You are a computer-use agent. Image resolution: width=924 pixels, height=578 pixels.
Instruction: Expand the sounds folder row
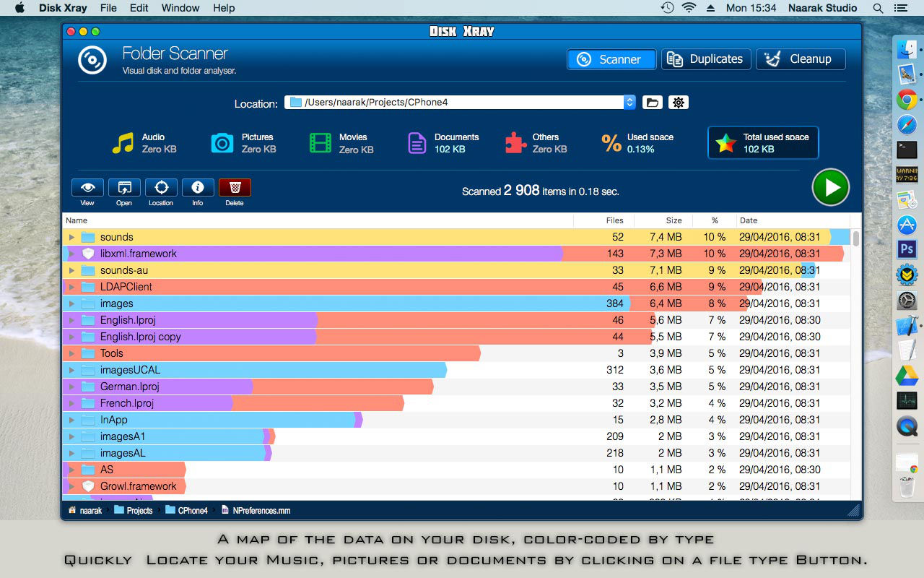click(x=71, y=237)
